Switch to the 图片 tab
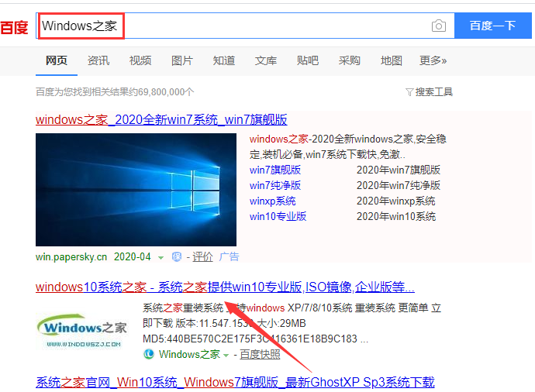Screen dimensions: 535x392 (182, 60)
